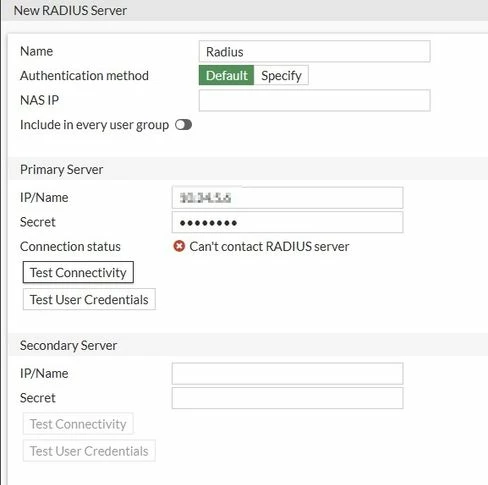
Task: Click the "Primary Server" section heading
Action: coord(62,170)
